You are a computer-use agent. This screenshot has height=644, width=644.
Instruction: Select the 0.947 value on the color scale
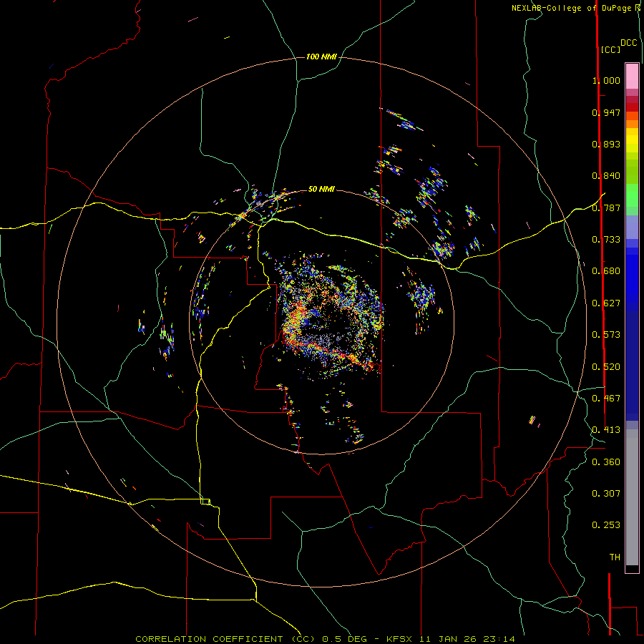point(606,112)
